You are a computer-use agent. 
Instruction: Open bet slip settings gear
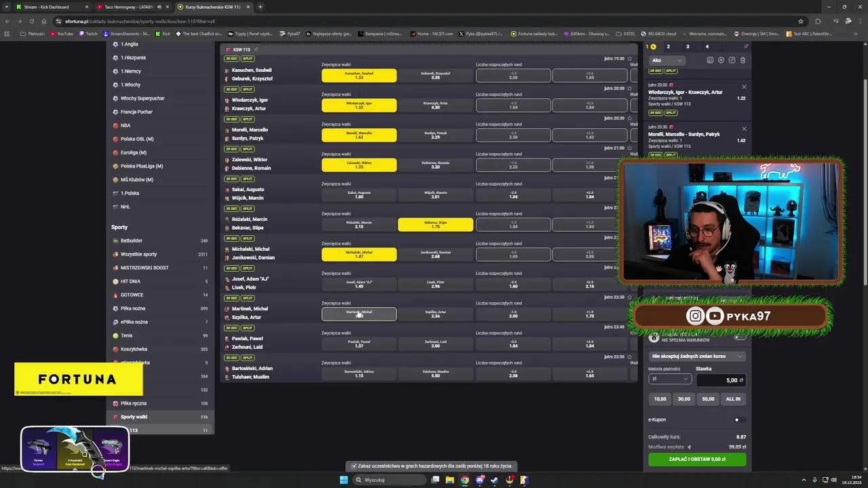721,60
